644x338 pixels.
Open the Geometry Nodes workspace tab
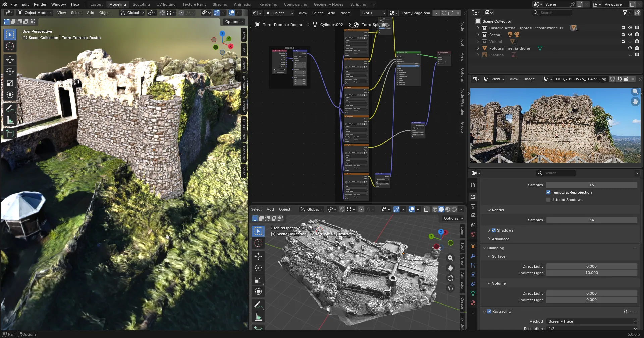pyautogui.click(x=328, y=4)
